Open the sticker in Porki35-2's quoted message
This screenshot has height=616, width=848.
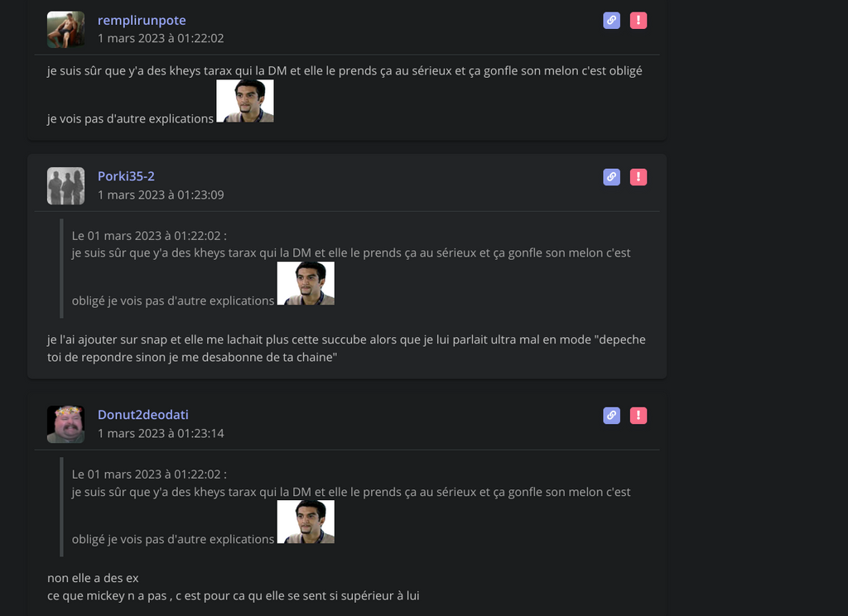(306, 283)
